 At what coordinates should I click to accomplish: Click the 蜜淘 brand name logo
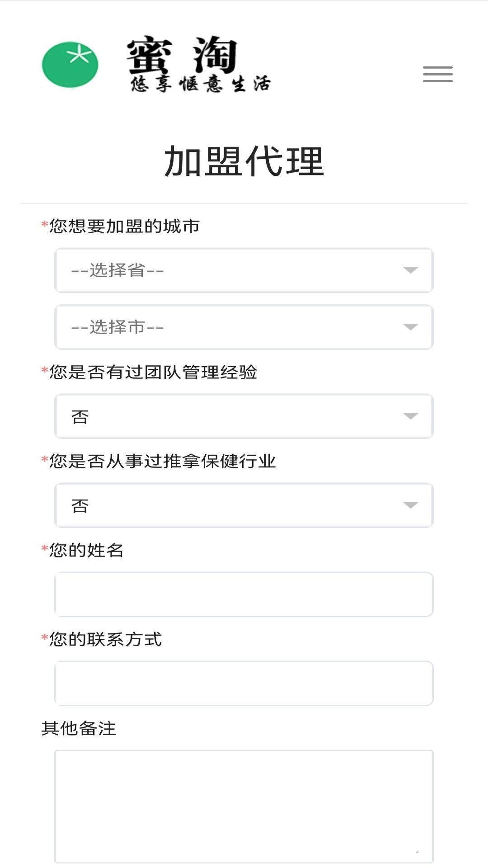182,56
